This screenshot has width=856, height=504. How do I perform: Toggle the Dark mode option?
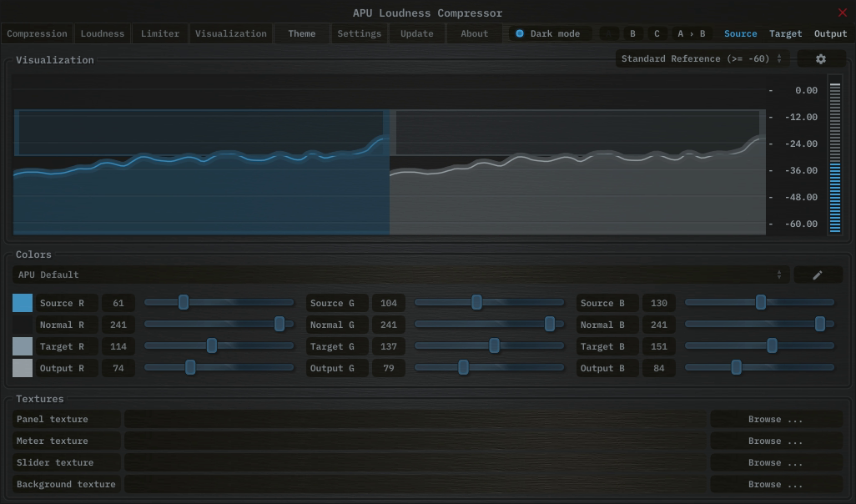[x=520, y=33]
